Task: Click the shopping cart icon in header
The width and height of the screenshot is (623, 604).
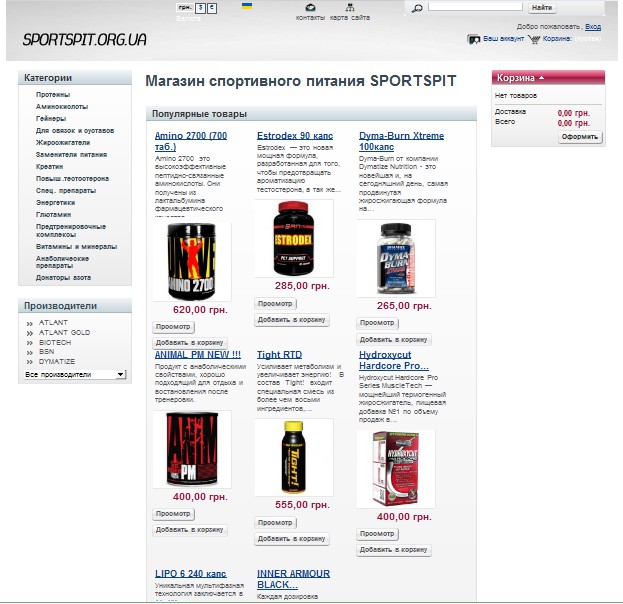Action: click(534, 39)
